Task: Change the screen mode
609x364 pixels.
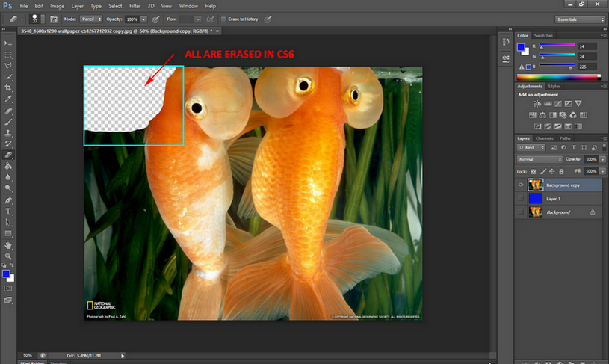Action: point(8,300)
